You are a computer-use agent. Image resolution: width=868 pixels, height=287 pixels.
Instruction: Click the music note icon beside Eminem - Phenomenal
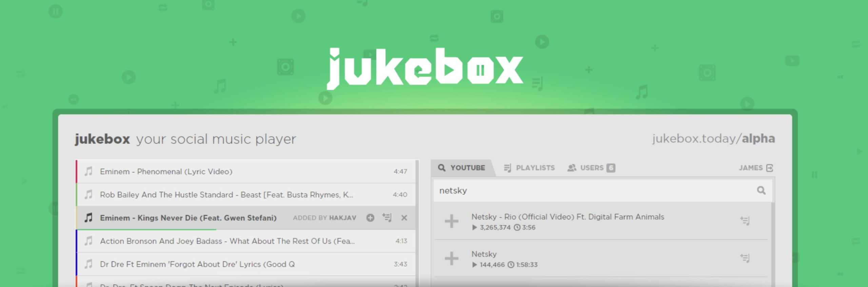tap(88, 171)
